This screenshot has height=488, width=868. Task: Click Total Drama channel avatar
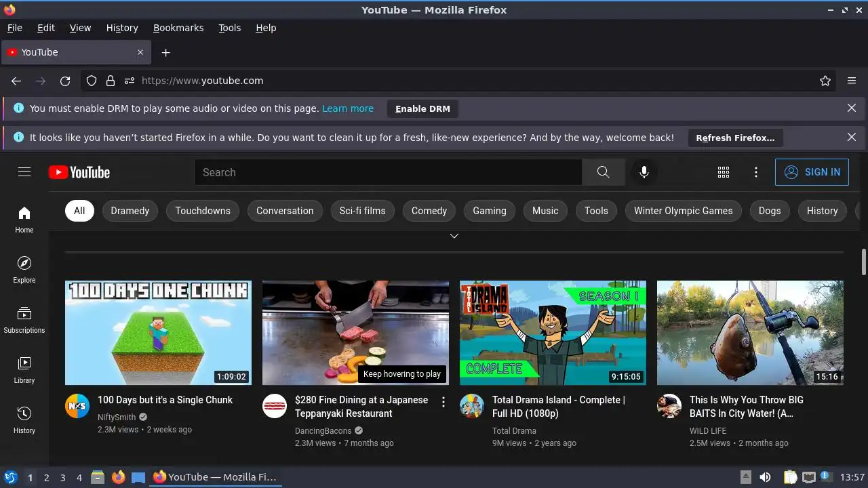pos(472,406)
